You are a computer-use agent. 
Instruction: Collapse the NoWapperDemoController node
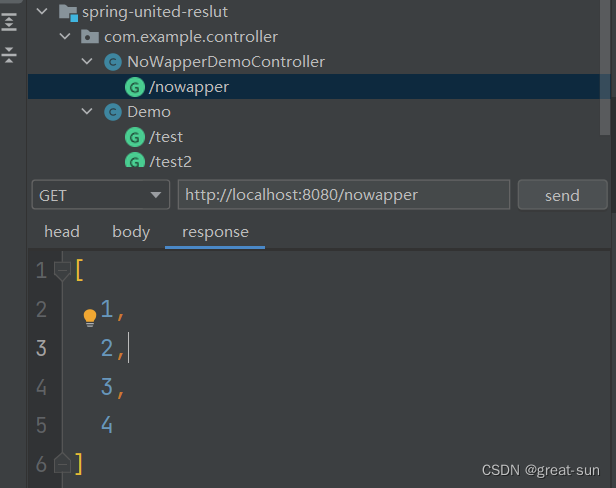point(87,61)
